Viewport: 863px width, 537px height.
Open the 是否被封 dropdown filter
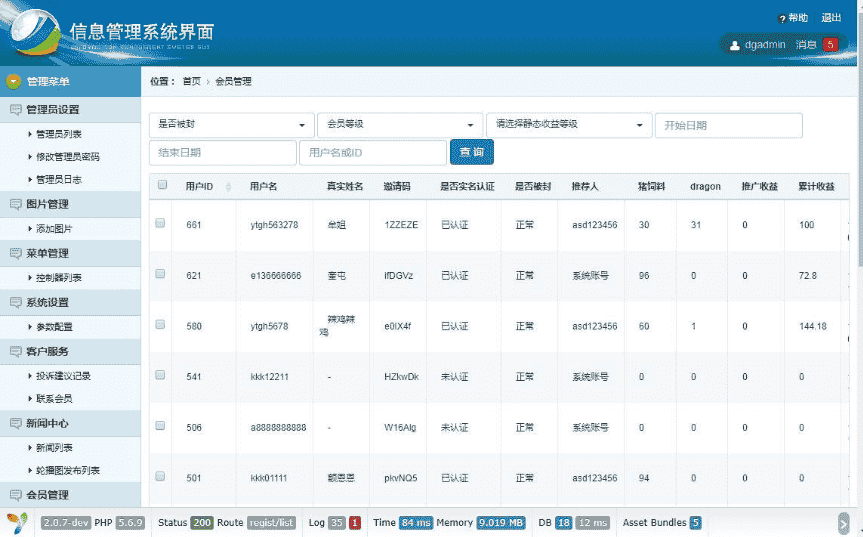pyautogui.click(x=231, y=125)
